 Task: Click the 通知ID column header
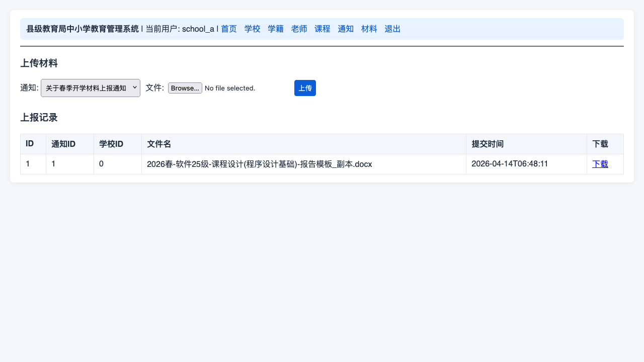(x=70, y=144)
